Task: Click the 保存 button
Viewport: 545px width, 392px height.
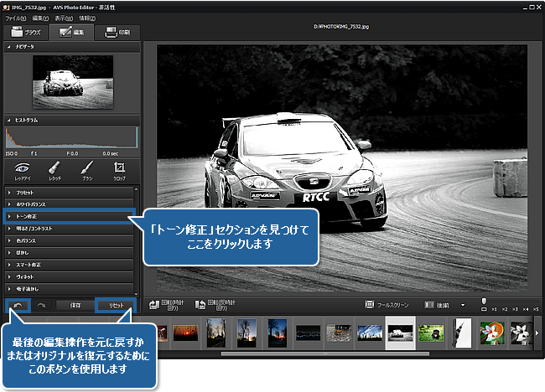Action: tap(75, 306)
